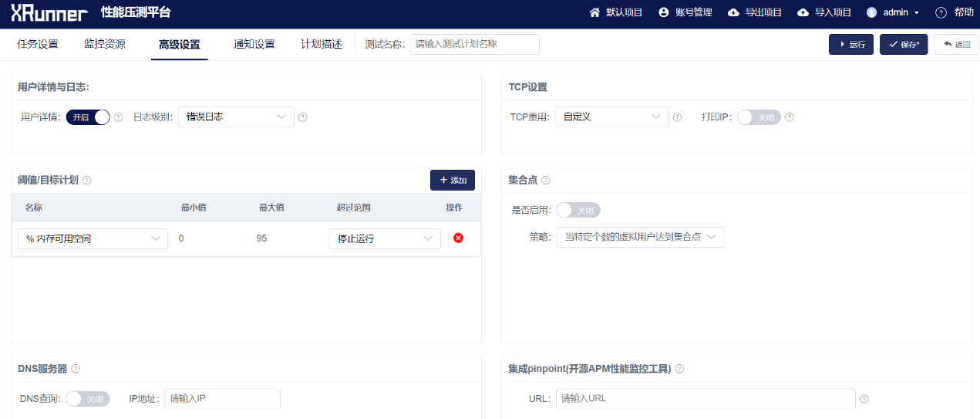Click help icon after TCP重用 dropdown
This screenshot has height=419, width=980.
click(677, 117)
